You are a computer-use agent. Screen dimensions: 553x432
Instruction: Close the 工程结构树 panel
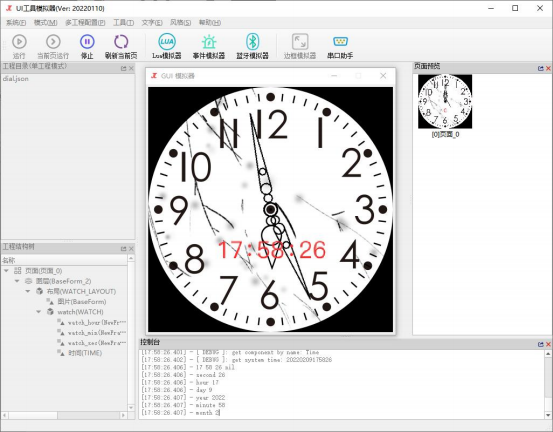point(131,249)
